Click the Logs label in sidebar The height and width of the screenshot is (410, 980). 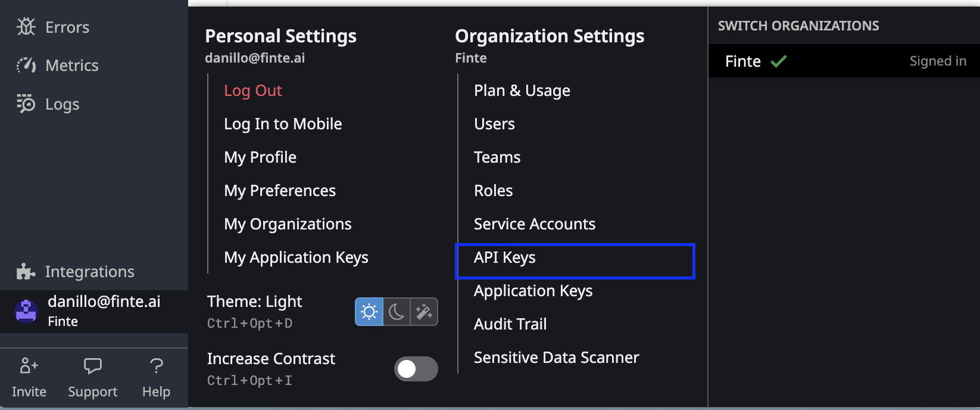tap(63, 104)
